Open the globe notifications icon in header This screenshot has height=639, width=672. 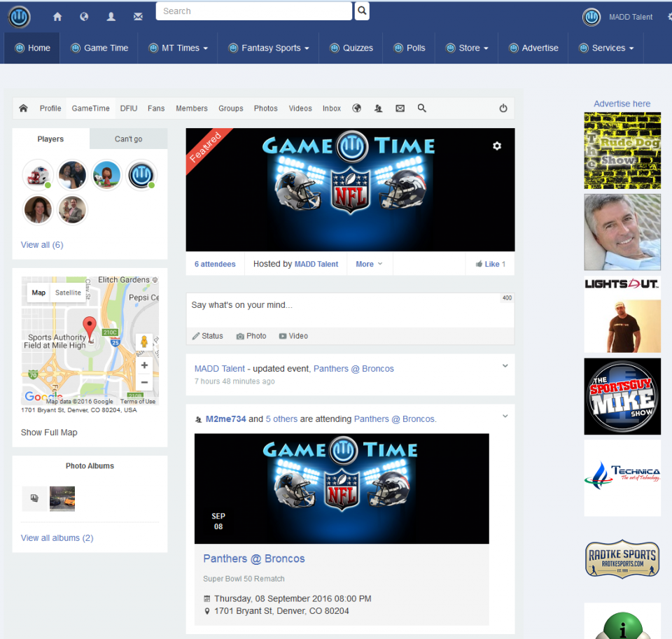(x=84, y=17)
